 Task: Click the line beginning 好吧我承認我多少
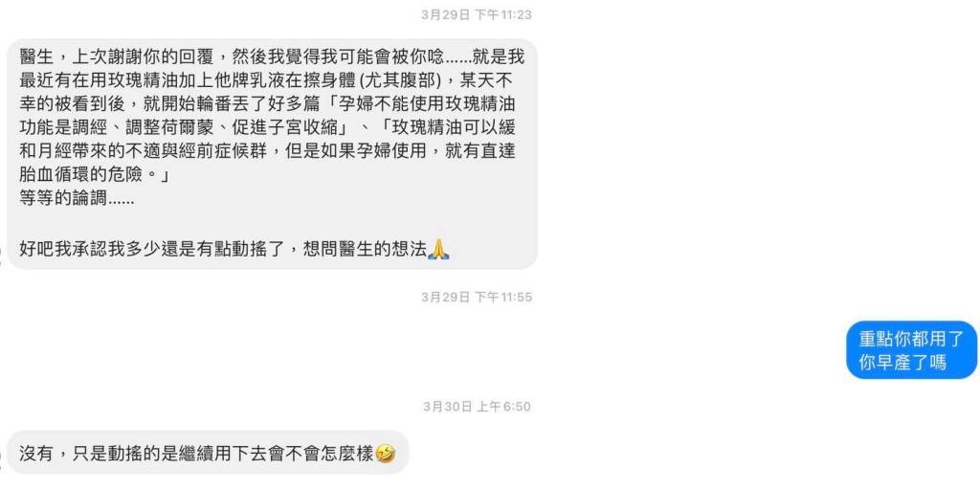tap(234, 249)
